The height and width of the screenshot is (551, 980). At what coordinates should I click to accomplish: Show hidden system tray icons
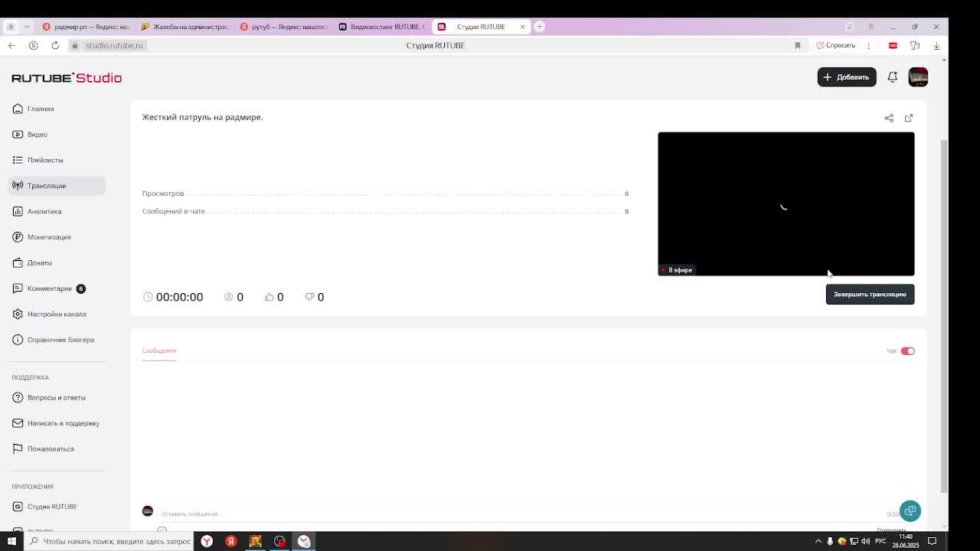point(818,542)
